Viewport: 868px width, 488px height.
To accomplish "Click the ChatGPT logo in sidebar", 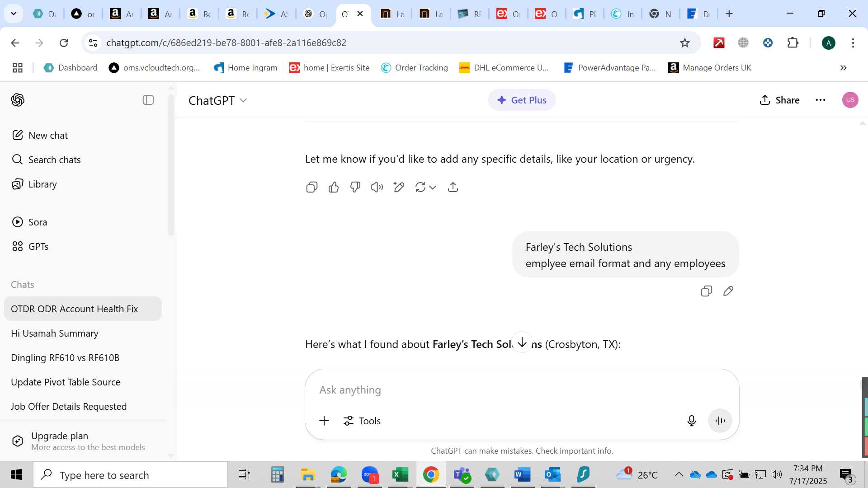I will [x=18, y=100].
